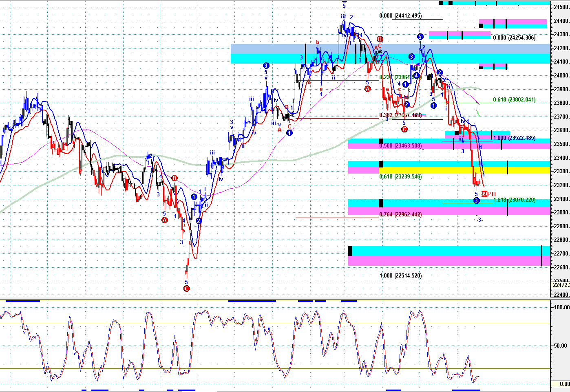The image size is (570, 392).
Task: Click the red circled B marker near the top peak
Action: pyautogui.click(x=380, y=39)
